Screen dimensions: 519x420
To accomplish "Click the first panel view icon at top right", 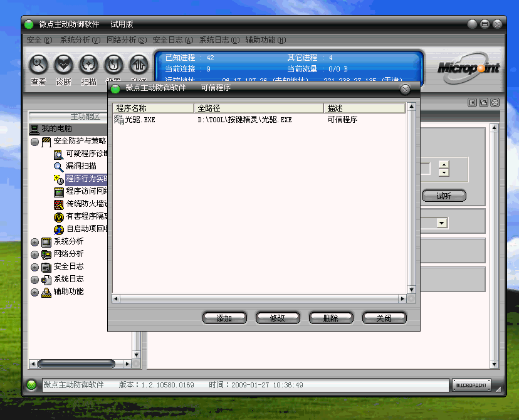I will click(473, 103).
